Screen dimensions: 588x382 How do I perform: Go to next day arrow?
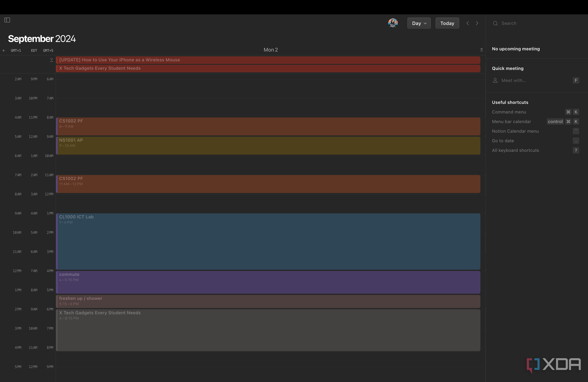477,23
